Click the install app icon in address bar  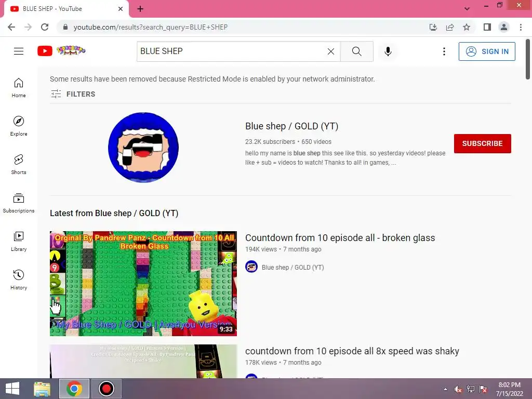pyautogui.click(x=433, y=27)
